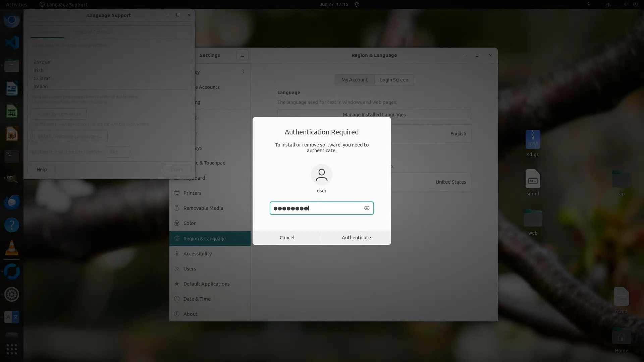Reveal password with the eye icon

(367, 208)
